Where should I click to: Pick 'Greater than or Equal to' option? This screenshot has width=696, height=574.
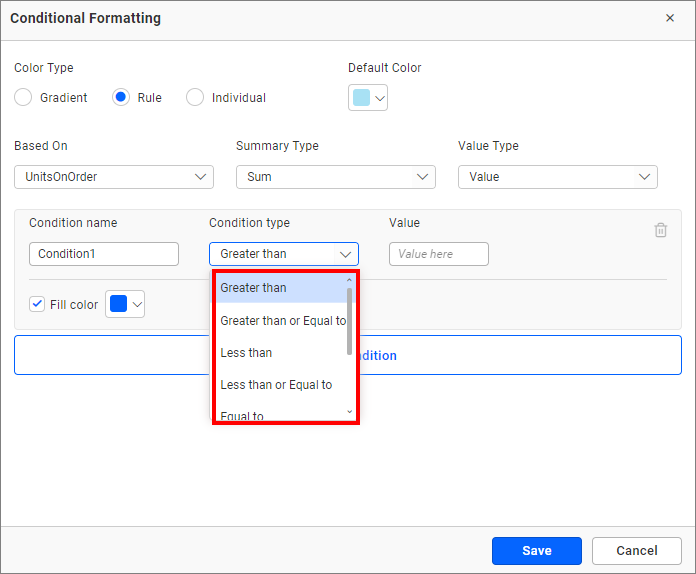[x=282, y=321]
